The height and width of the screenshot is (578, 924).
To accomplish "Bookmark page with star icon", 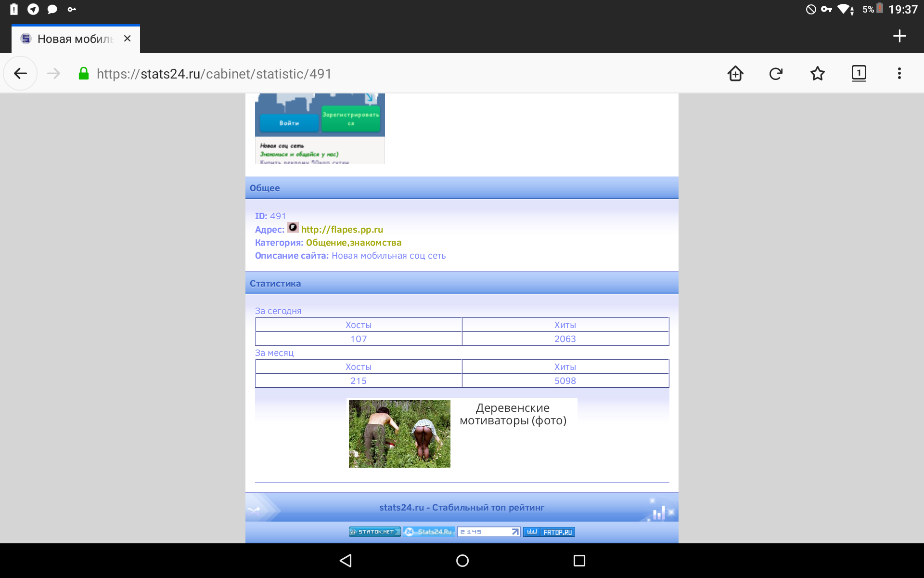I will 817,74.
